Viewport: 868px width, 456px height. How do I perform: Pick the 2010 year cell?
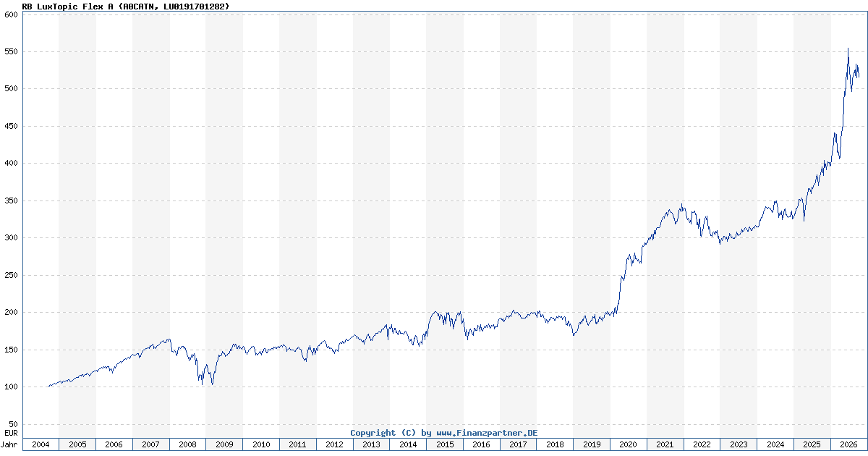click(x=261, y=444)
